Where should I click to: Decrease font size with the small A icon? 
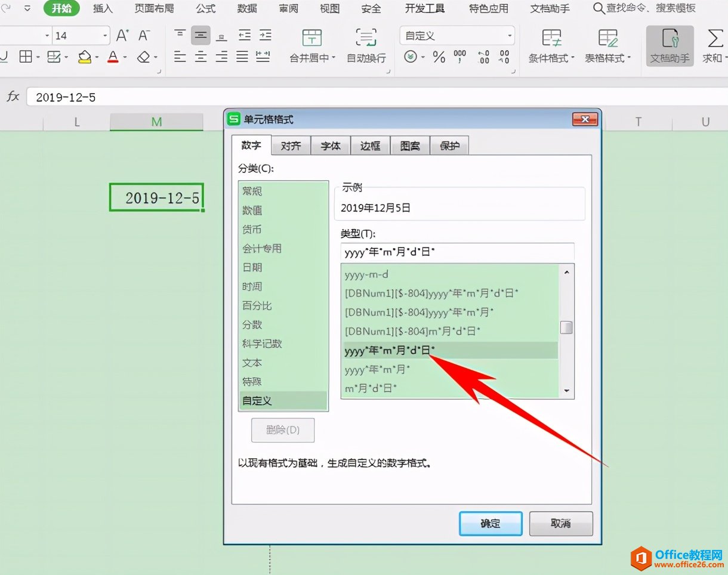(x=143, y=36)
